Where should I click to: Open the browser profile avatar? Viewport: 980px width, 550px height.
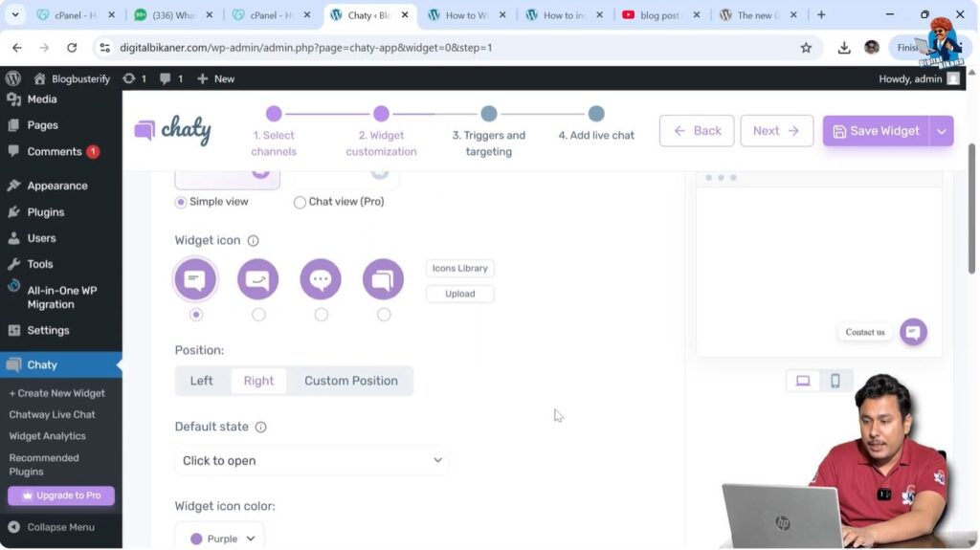pyautogui.click(x=872, y=48)
